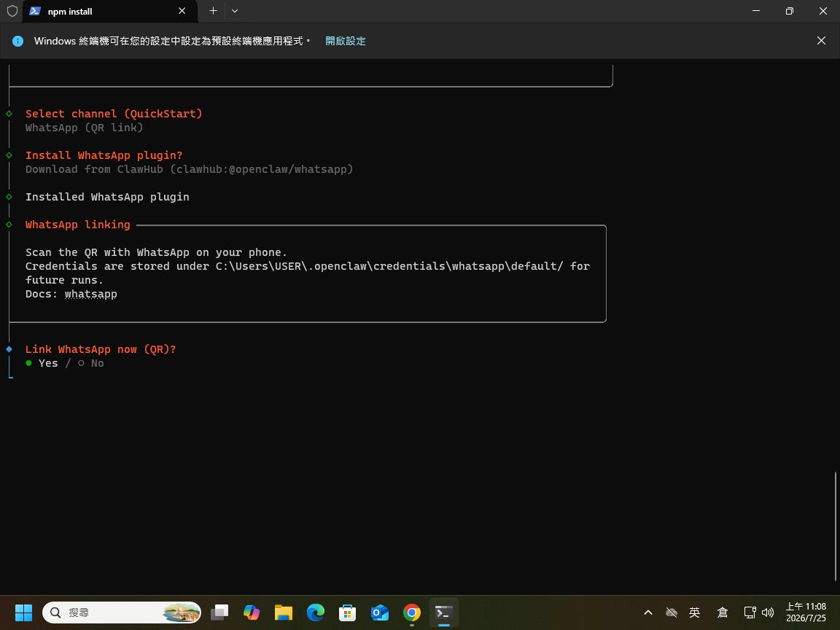
Task: Click the taskbar search box
Action: click(x=122, y=612)
